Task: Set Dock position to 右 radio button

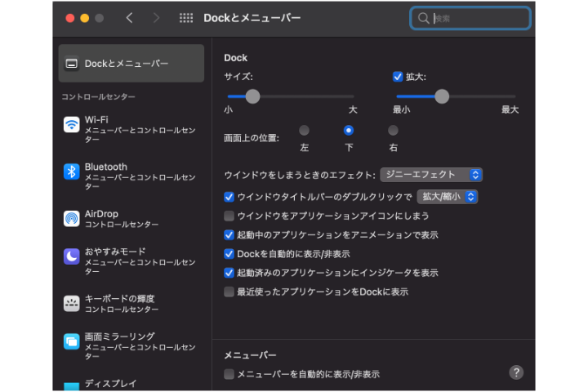Action: pos(393,131)
